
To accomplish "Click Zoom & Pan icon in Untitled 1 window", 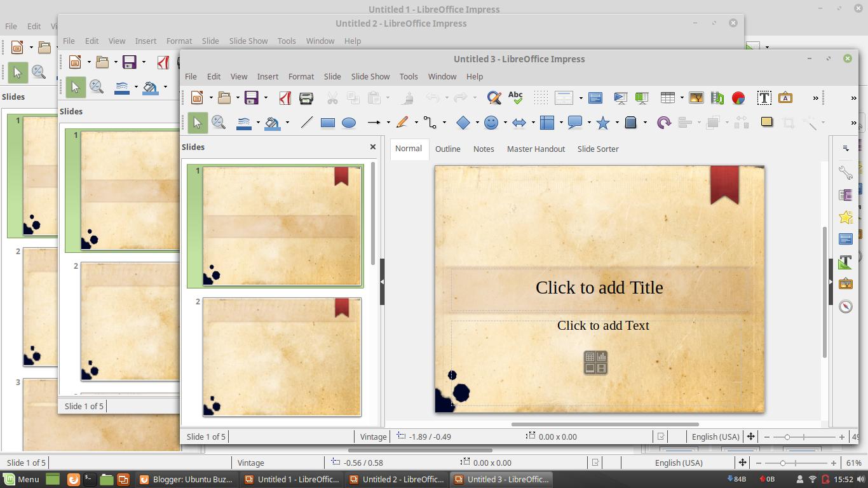I will (38, 72).
